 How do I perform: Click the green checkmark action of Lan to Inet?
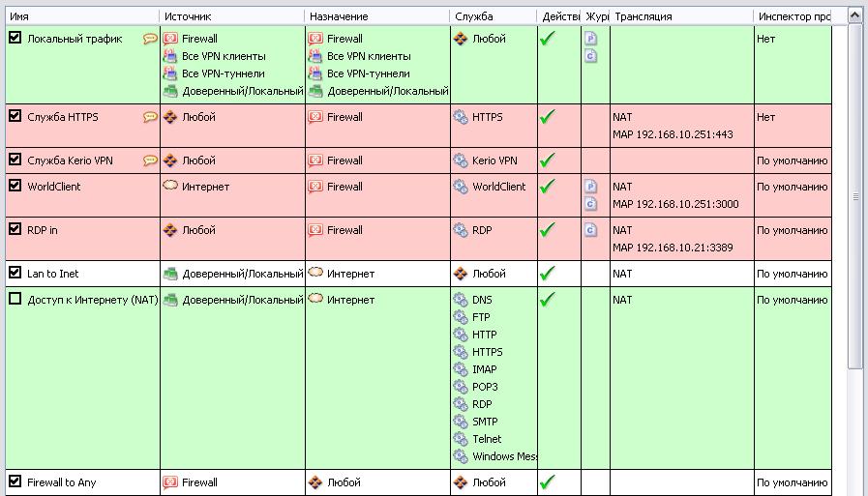(547, 274)
